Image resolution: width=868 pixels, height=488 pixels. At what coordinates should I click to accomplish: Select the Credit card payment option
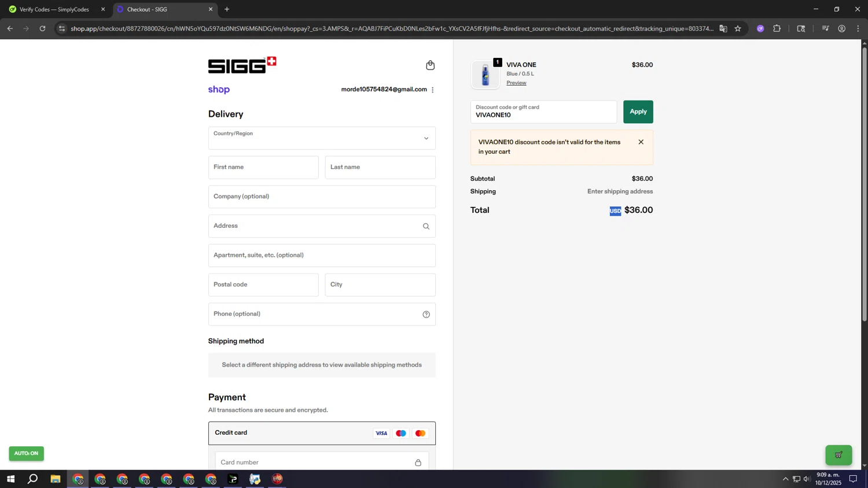(322, 433)
